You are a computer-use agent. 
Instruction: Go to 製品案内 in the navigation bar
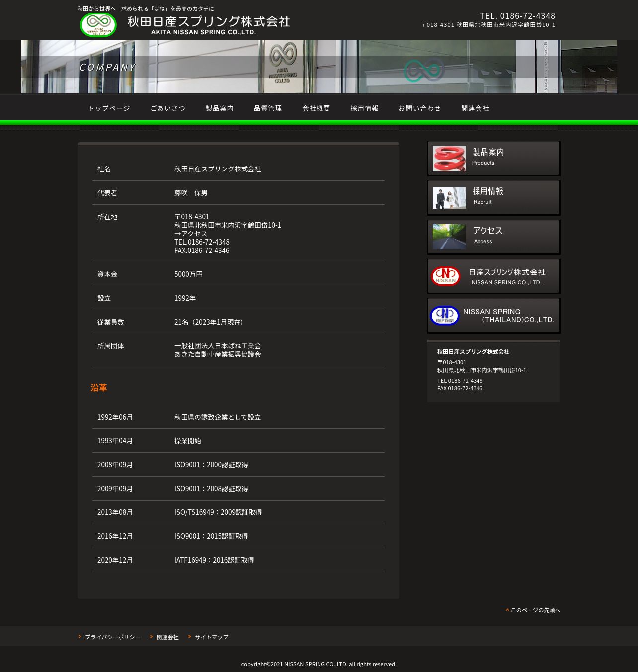point(220,108)
